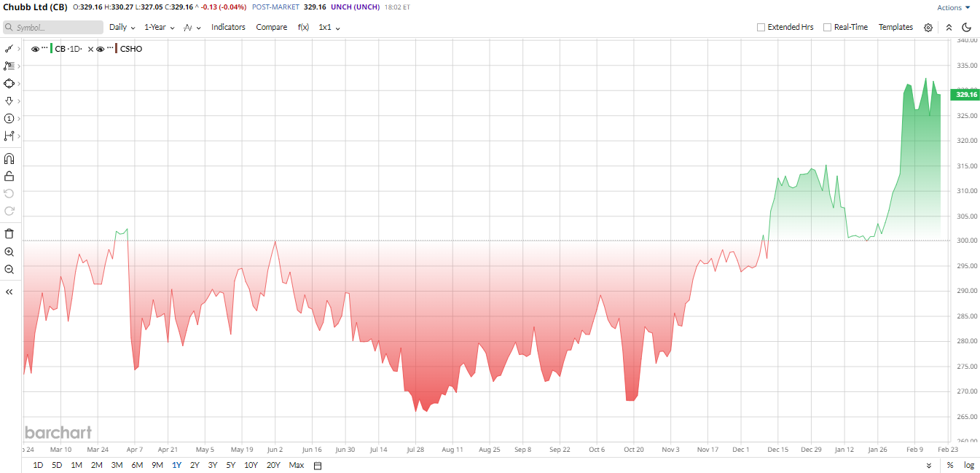
Task: Open the CSHO series more-options dots
Action: tap(110, 48)
